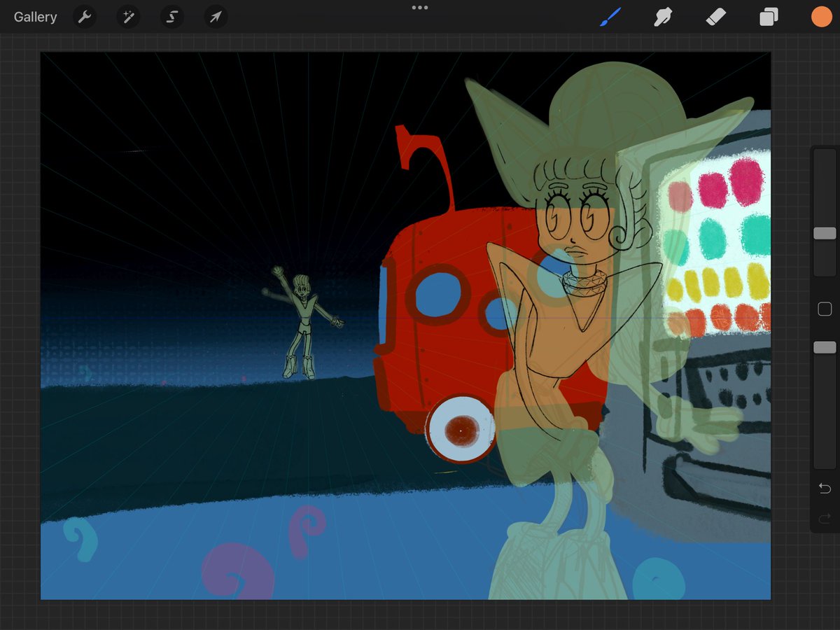Select the Paint brush tool
The image size is (840, 630).
(610, 17)
